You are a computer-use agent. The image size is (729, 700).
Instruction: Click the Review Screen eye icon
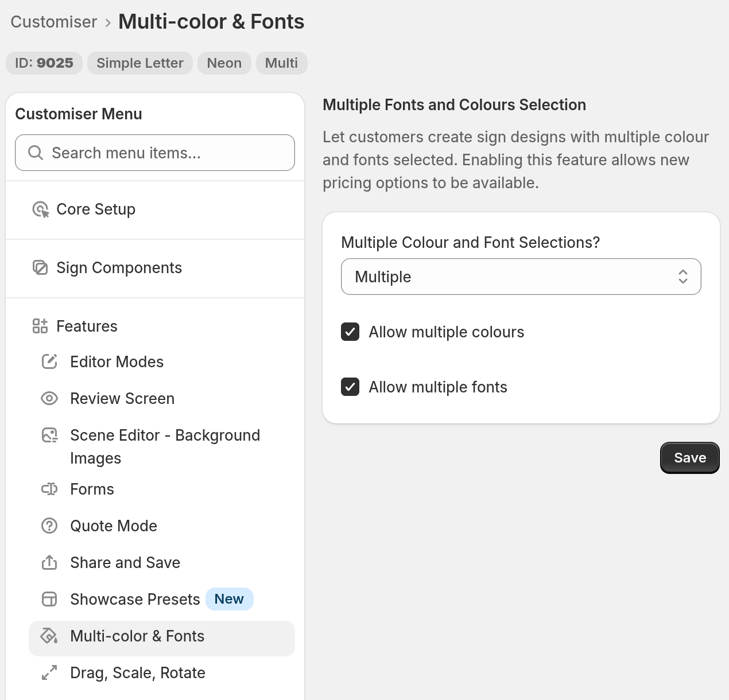[49, 398]
